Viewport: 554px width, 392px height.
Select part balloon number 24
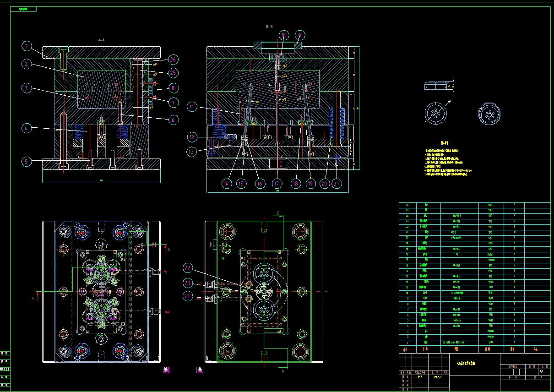(188, 296)
